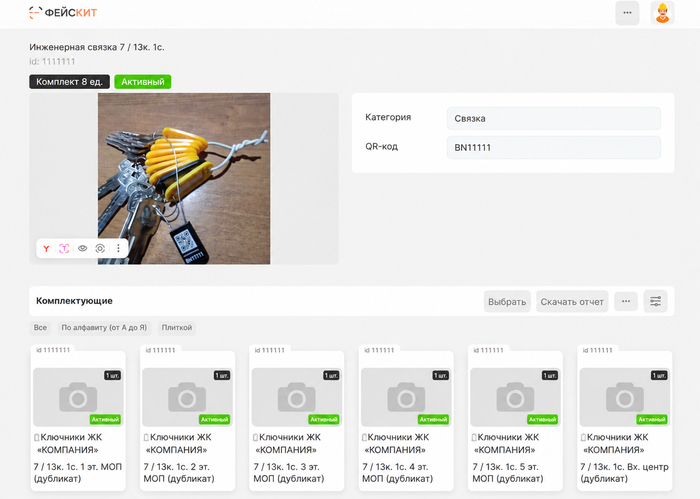
Task: Click the Выбрать button
Action: click(507, 301)
